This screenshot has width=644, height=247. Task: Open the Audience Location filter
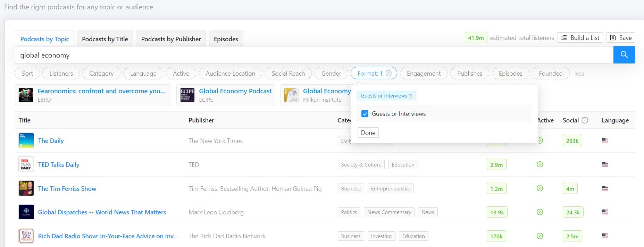[x=231, y=74]
